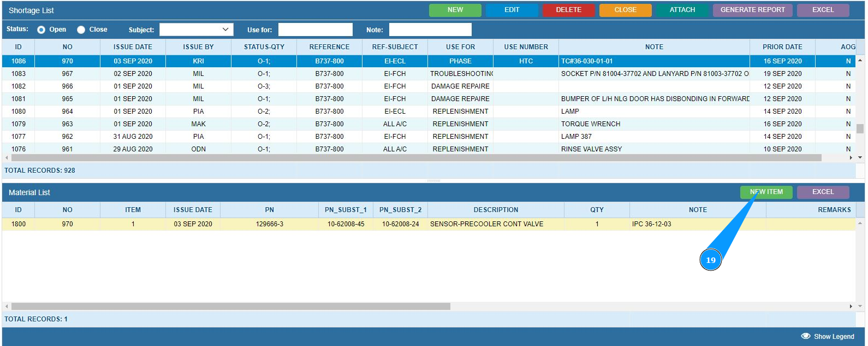Sort Material List by ITEM header
The image size is (868, 346).
pos(133,210)
